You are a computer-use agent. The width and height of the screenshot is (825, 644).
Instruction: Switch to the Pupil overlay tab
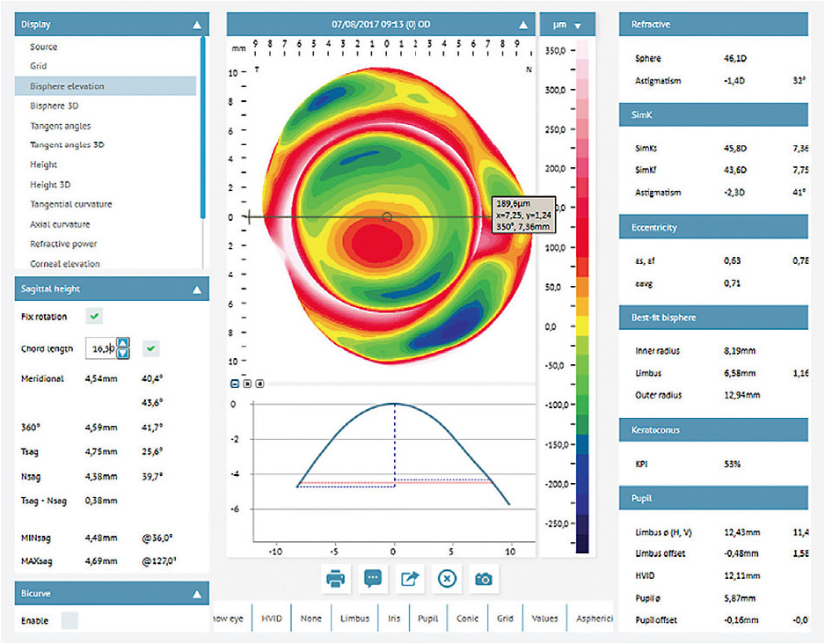[x=427, y=618]
